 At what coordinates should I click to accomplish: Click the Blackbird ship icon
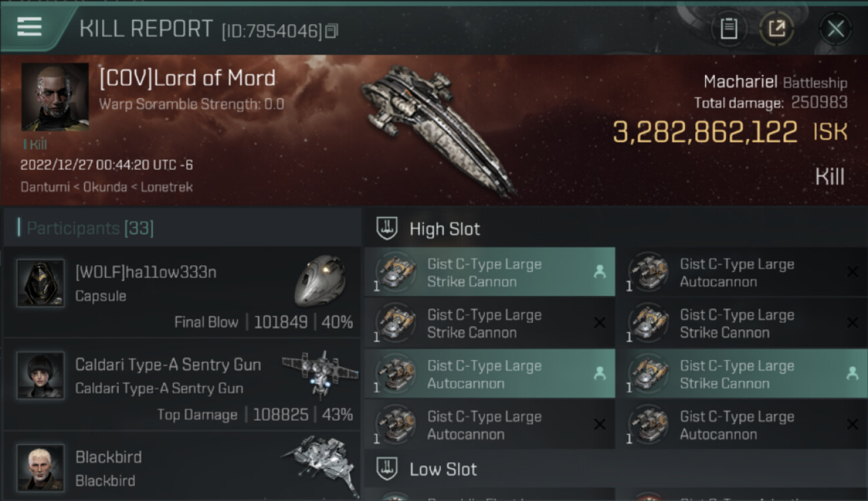click(x=319, y=464)
